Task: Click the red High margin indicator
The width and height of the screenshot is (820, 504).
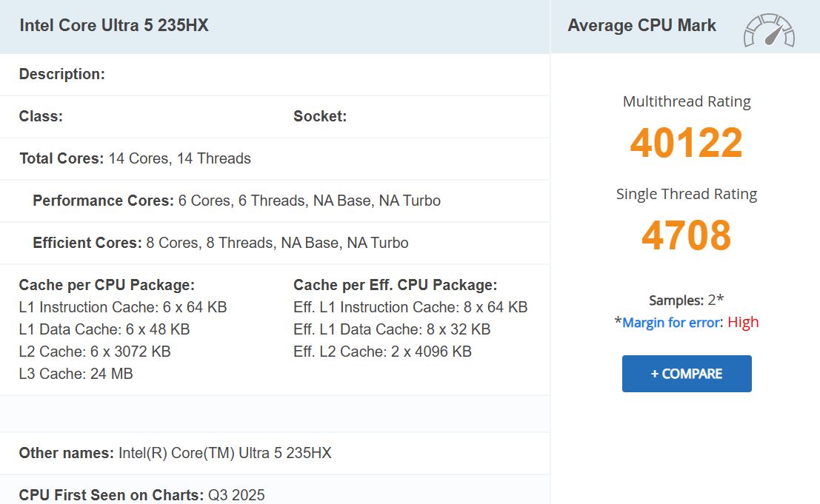Action: (743, 321)
